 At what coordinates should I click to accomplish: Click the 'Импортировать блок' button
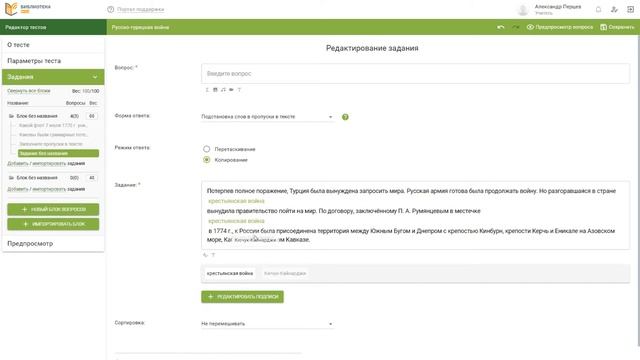(53, 224)
